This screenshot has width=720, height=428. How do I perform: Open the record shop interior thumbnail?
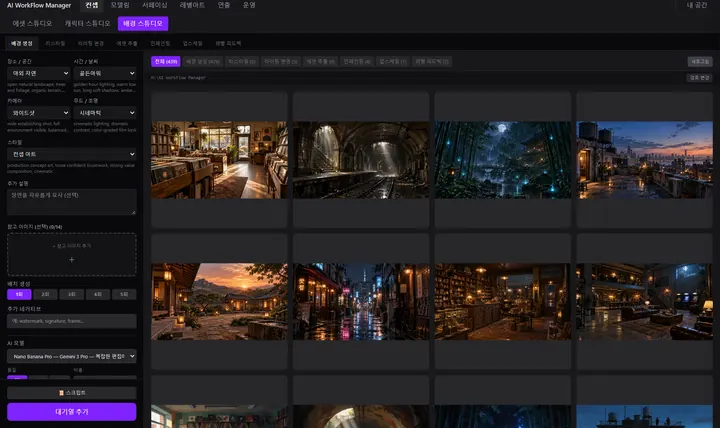219,160
